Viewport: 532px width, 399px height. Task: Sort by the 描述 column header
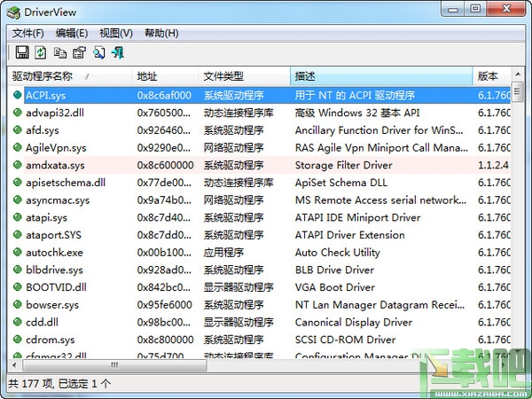coord(381,76)
